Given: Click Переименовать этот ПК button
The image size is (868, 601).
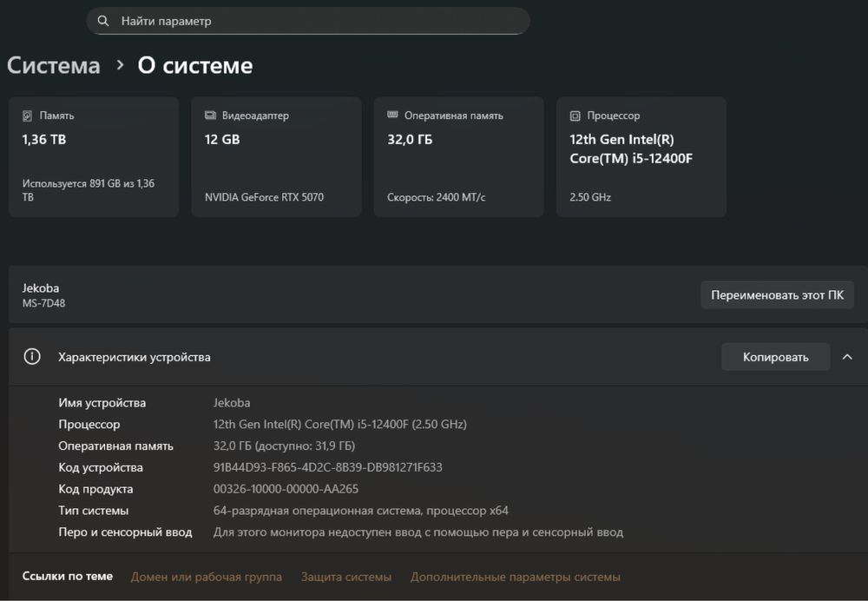Looking at the screenshot, I should (777, 295).
